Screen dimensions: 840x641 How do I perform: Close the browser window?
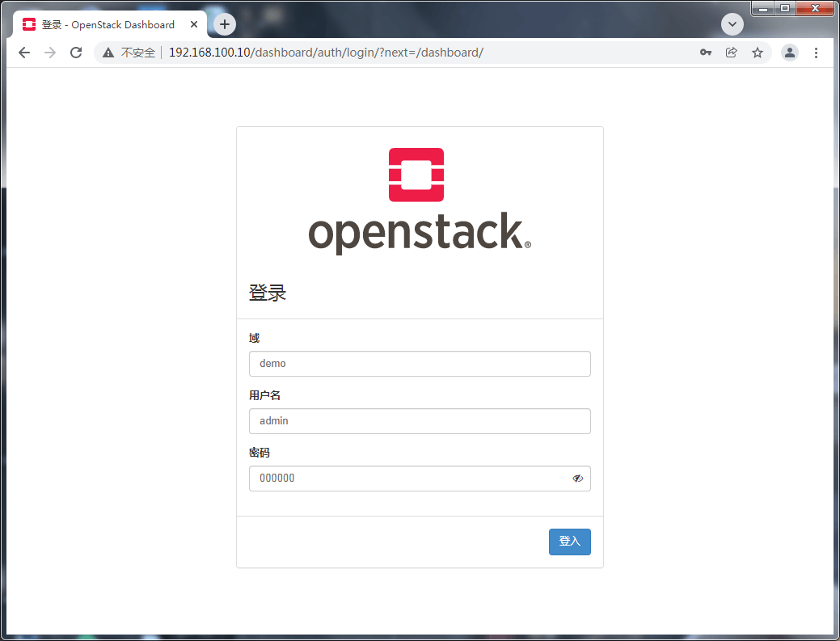(816, 8)
